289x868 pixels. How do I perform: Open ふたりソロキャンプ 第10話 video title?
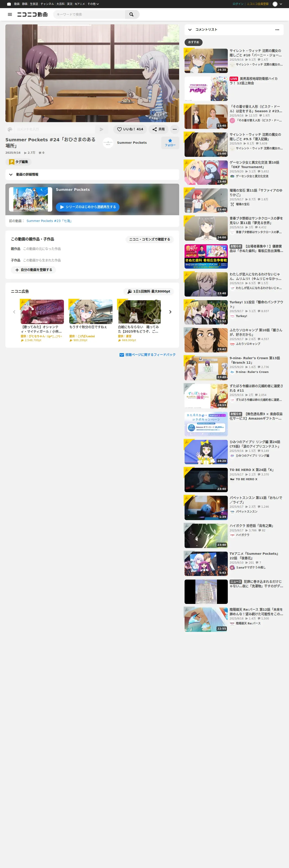coord(256,332)
